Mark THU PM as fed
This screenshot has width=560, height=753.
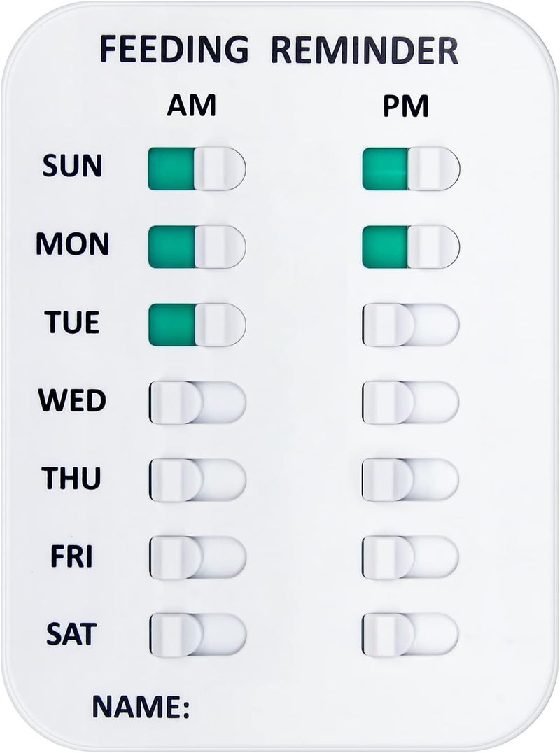point(411,480)
